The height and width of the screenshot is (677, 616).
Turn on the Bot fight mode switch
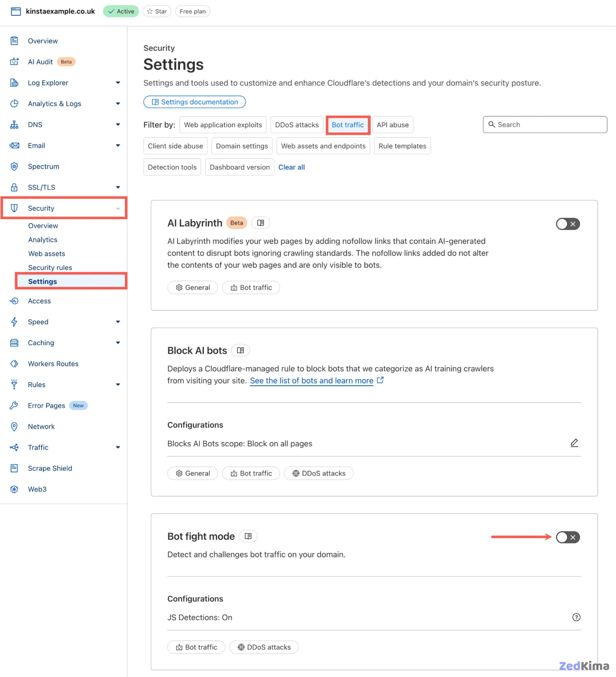tap(568, 537)
